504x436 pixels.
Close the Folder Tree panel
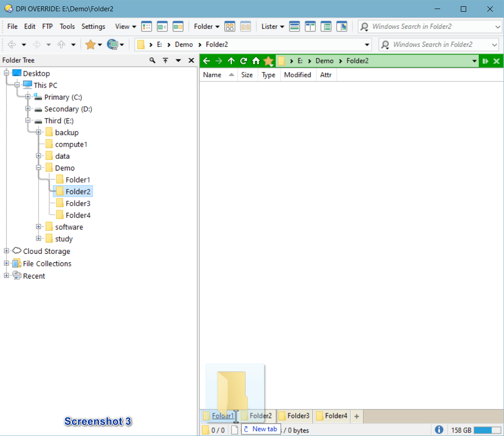pos(191,60)
